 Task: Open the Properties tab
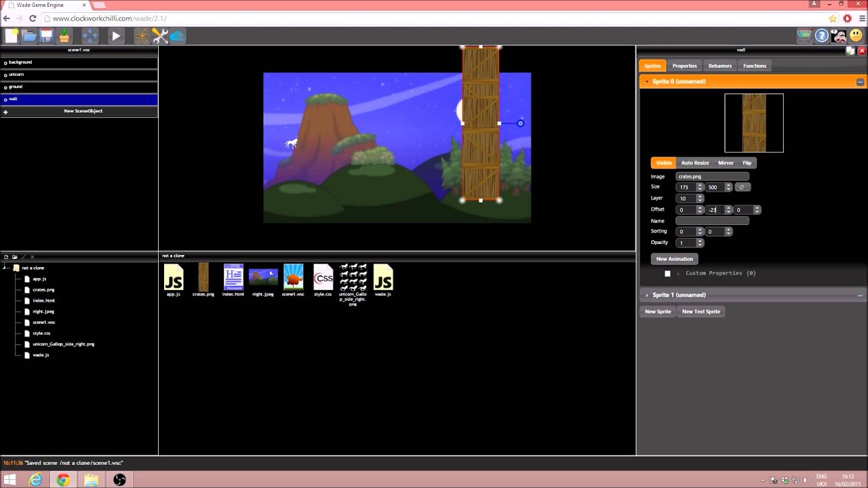(x=684, y=66)
